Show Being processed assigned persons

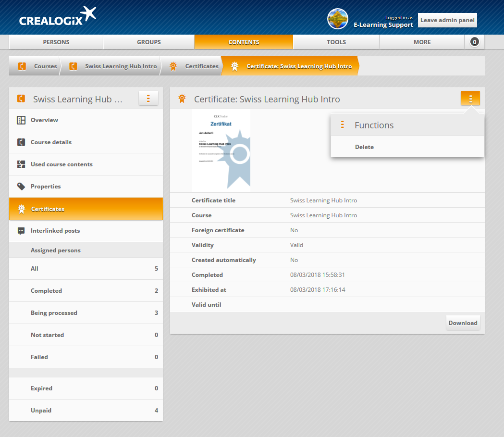tap(86, 313)
